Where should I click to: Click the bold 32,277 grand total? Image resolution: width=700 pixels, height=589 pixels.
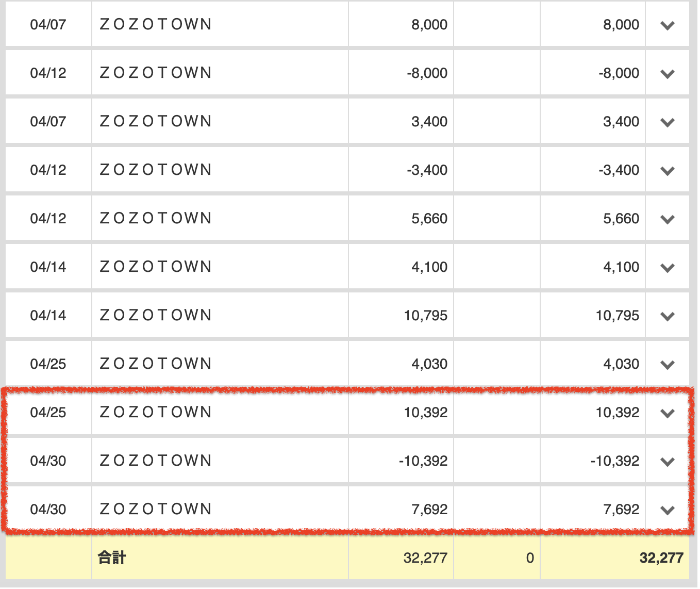click(661, 558)
